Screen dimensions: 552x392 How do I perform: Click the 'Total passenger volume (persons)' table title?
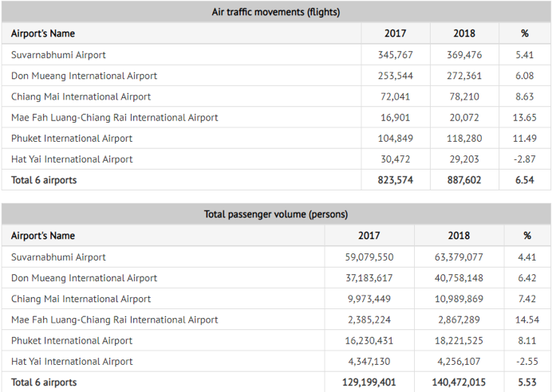click(x=275, y=214)
